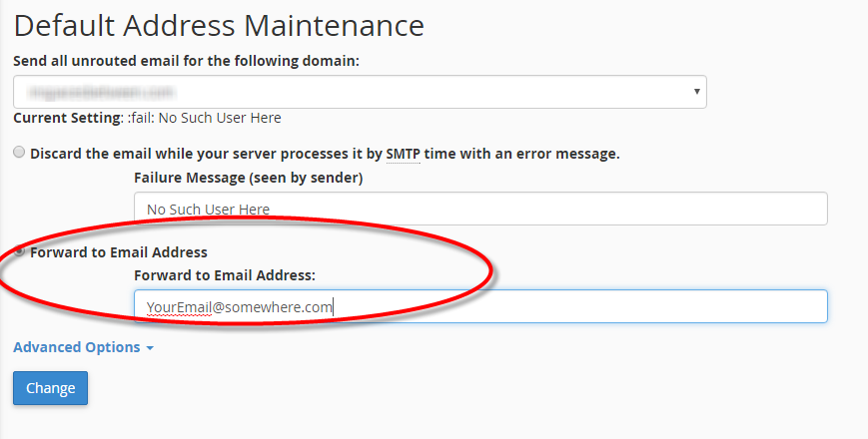868x439 pixels.
Task: Click the 'Send all unrouted email' label
Action: tap(186, 61)
